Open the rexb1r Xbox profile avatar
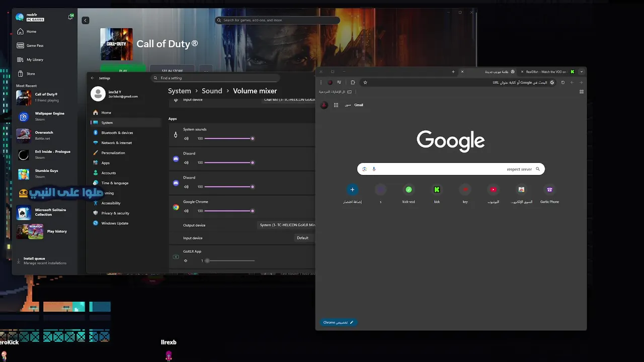644x362 pixels. [20, 17]
